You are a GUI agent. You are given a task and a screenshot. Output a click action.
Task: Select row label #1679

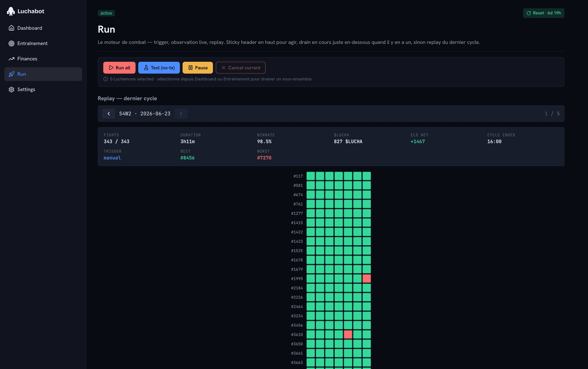[x=297, y=269]
